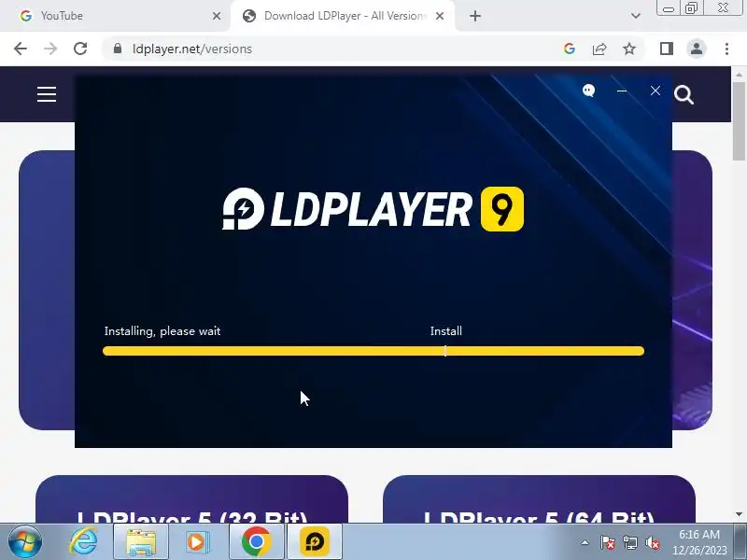Screen dimensions: 747x560
Task: Switch to Chrome in the taskbar
Action: click(256, 542)
